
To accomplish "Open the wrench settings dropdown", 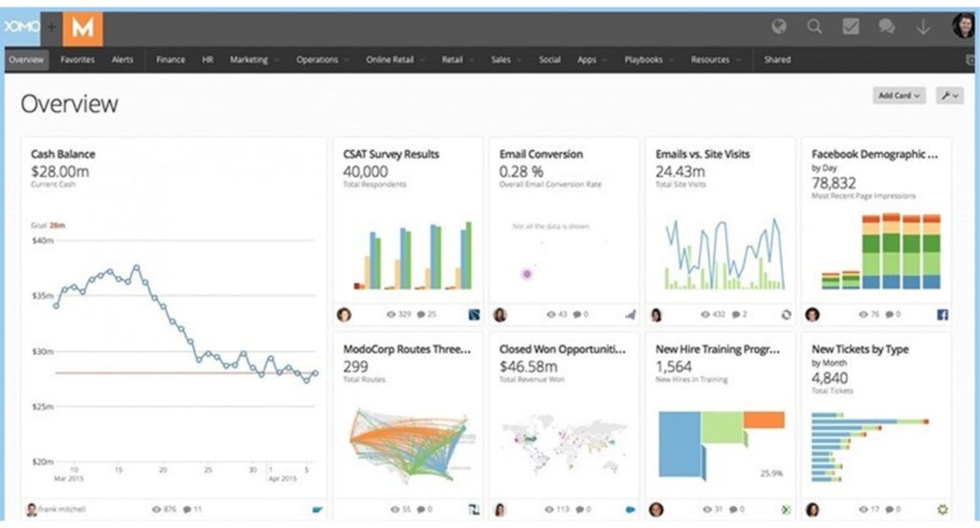I will 949,96.
